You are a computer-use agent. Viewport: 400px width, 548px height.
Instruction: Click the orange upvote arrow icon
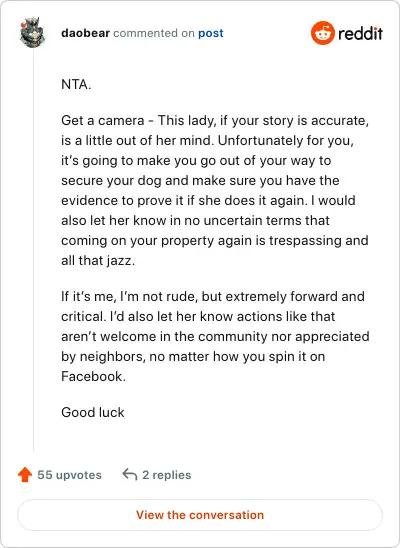pos(25,475)
